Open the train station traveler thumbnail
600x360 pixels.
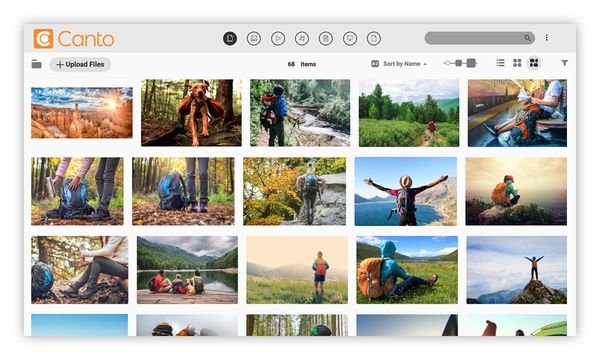coord(517,113)
